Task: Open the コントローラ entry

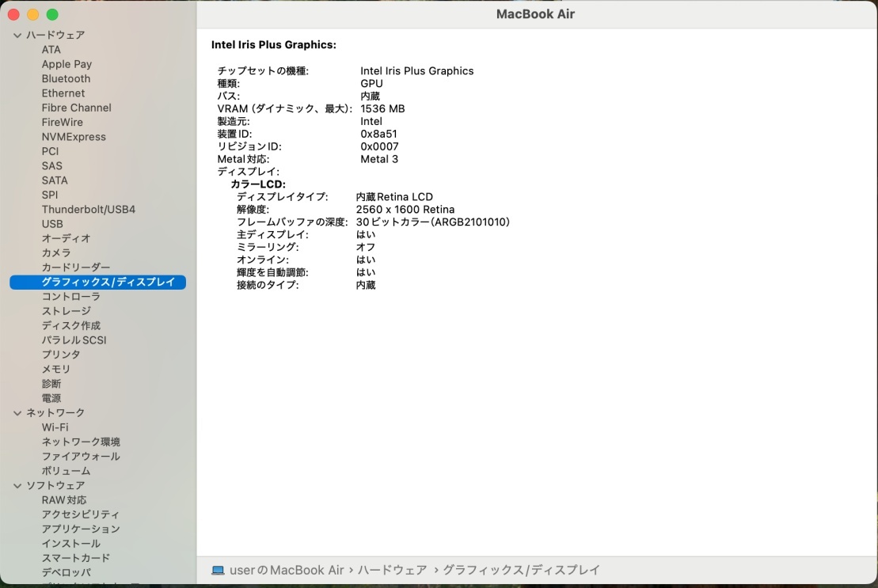Action: point(70,297)
